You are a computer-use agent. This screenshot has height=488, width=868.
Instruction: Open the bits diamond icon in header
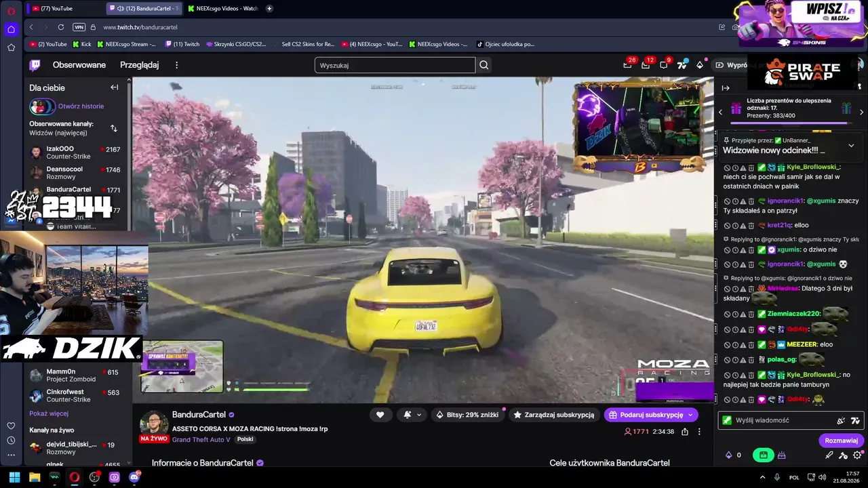click(700, 65)
